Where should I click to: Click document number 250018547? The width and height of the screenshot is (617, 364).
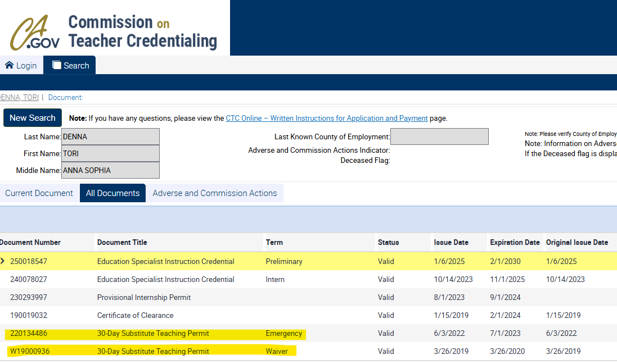[x=29, y=261]
